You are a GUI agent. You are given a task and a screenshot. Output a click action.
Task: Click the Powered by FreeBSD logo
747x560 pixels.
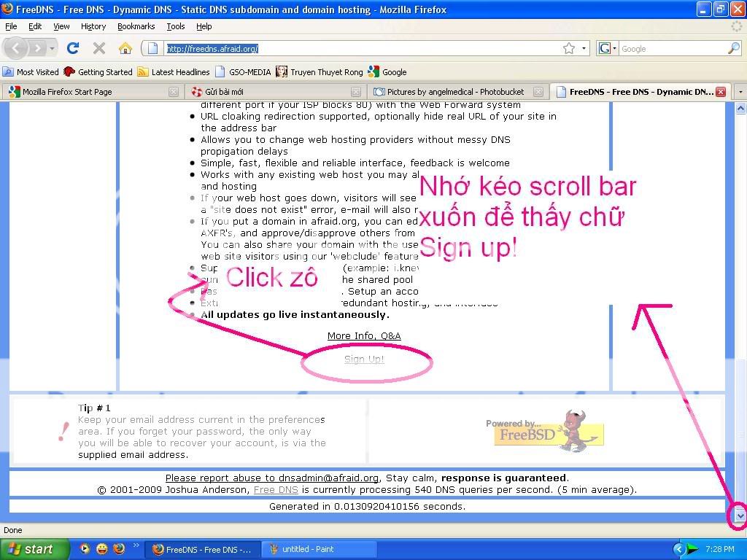(x=546, y=432)
